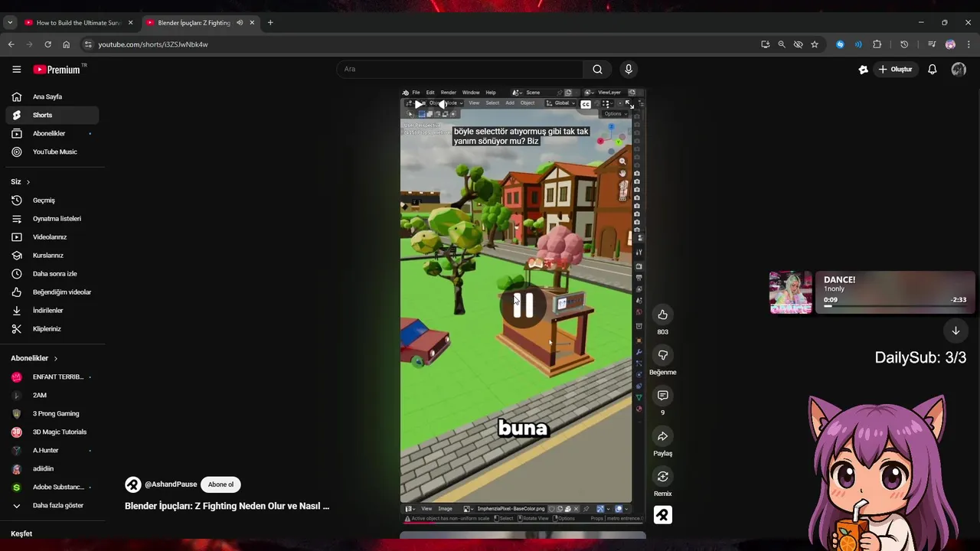Enter fullscreen from the Shorts player

point(629,104)
